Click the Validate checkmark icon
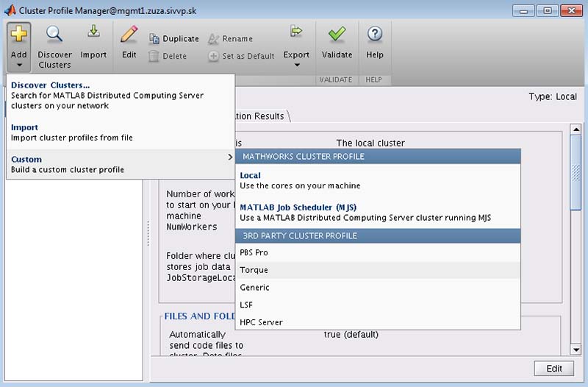Image resolution: width=588 pixels, height=387 pixels. pyautogui.click(x=337, y=34)
